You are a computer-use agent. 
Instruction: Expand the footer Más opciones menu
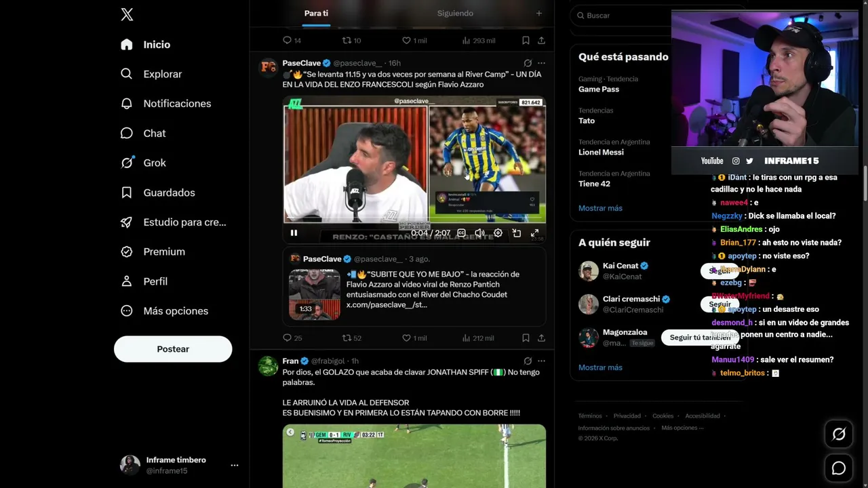click(x=682, y=428)
